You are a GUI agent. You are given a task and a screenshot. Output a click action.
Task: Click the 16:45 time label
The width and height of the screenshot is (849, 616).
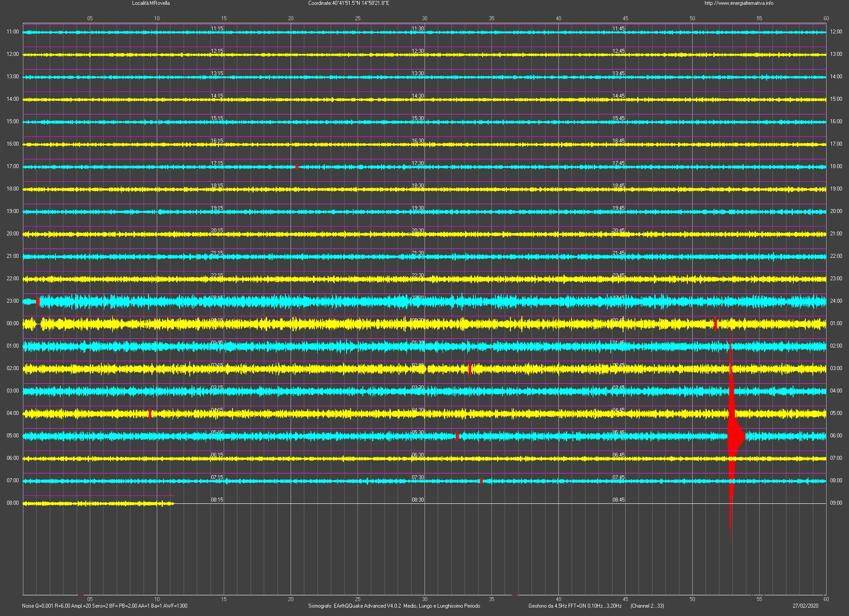coord(619,141)
